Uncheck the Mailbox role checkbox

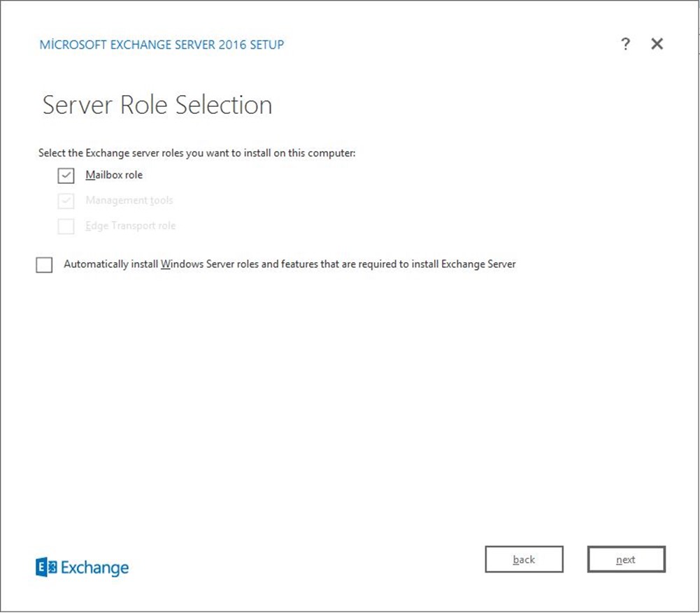pos(66,175)
